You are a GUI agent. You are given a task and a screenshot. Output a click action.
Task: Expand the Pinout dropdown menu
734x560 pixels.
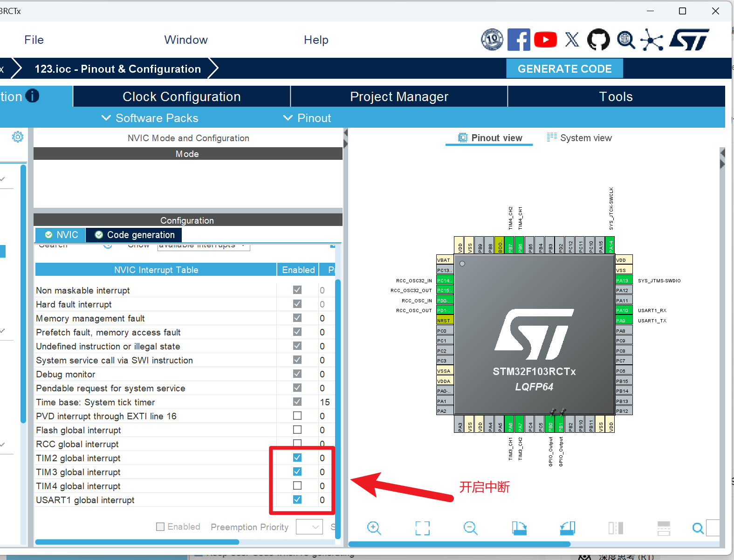pyautogui.click(x=307, y=118)
